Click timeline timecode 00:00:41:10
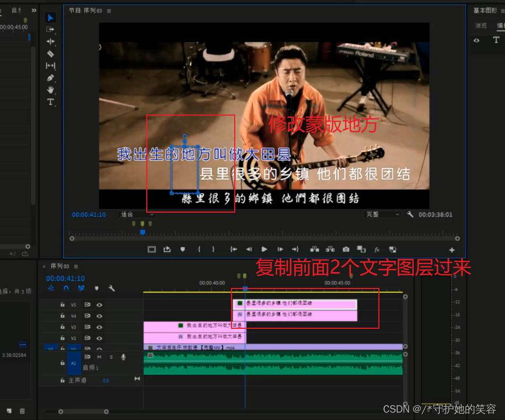Viewport: 505px width, 420px height. 65,278
